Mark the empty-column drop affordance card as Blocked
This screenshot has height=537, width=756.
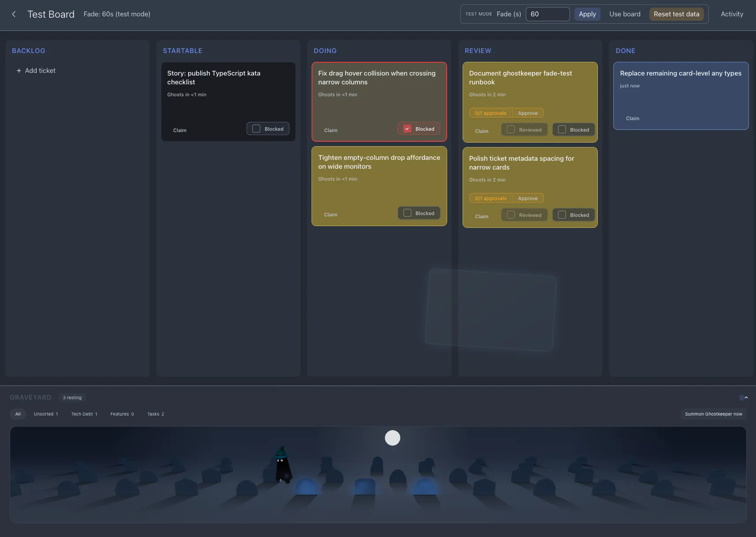coord(407,213)
